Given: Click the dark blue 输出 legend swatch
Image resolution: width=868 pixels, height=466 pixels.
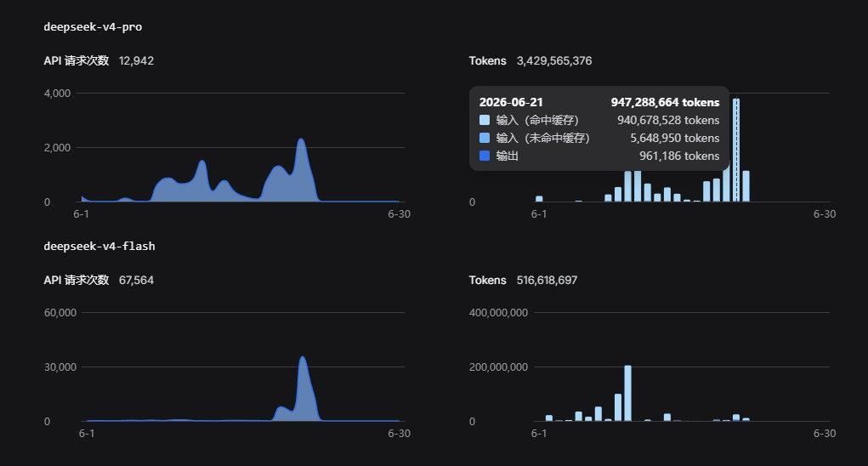Looking at the screenshot, I should point(485,156).
